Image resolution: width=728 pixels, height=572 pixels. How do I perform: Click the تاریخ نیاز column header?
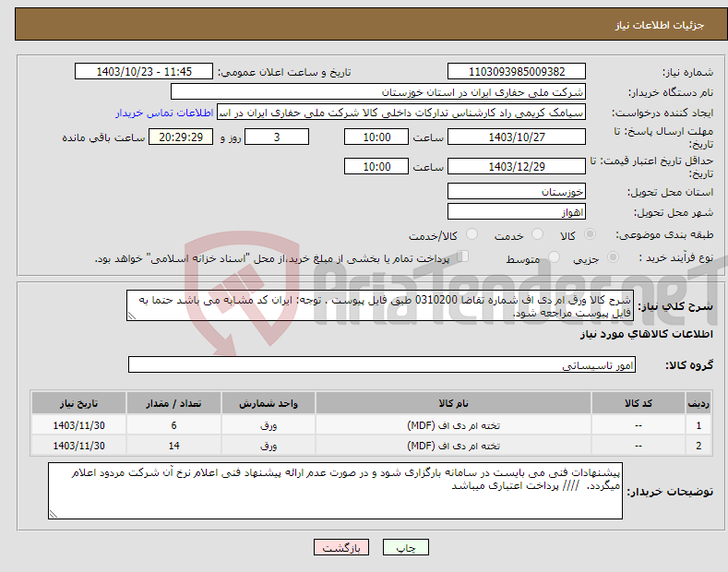79,403
